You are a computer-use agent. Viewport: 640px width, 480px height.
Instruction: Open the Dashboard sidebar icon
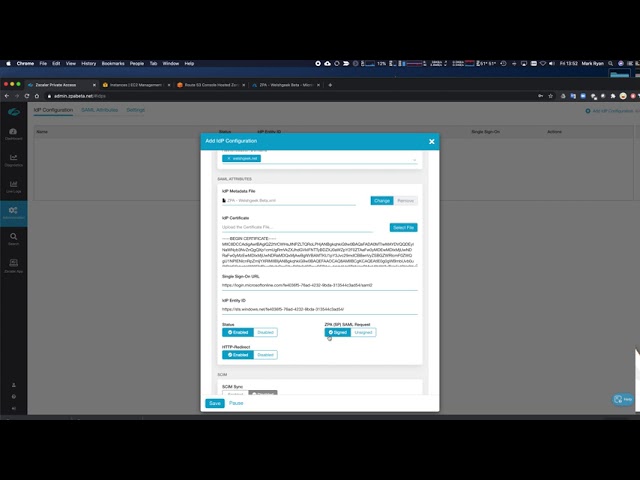click(x=13, y=133)
